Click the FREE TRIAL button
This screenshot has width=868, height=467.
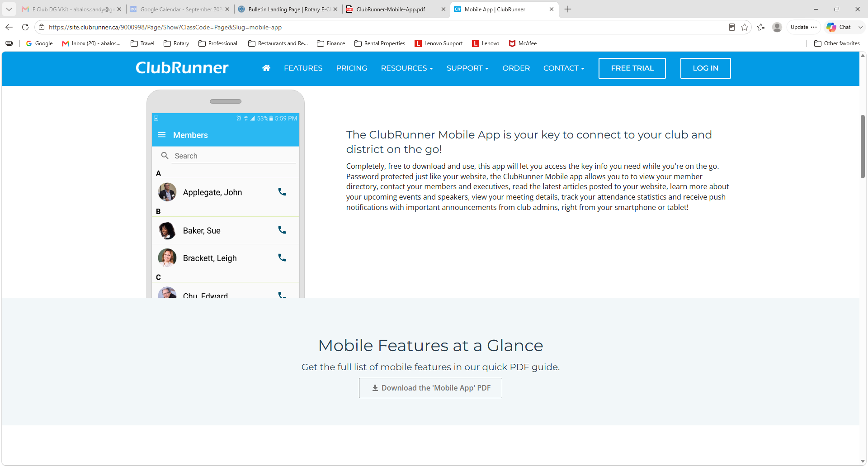(632, 68)
